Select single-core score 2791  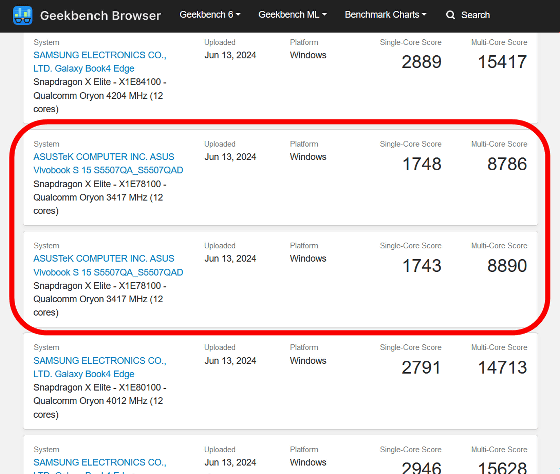tap(421, 368)
